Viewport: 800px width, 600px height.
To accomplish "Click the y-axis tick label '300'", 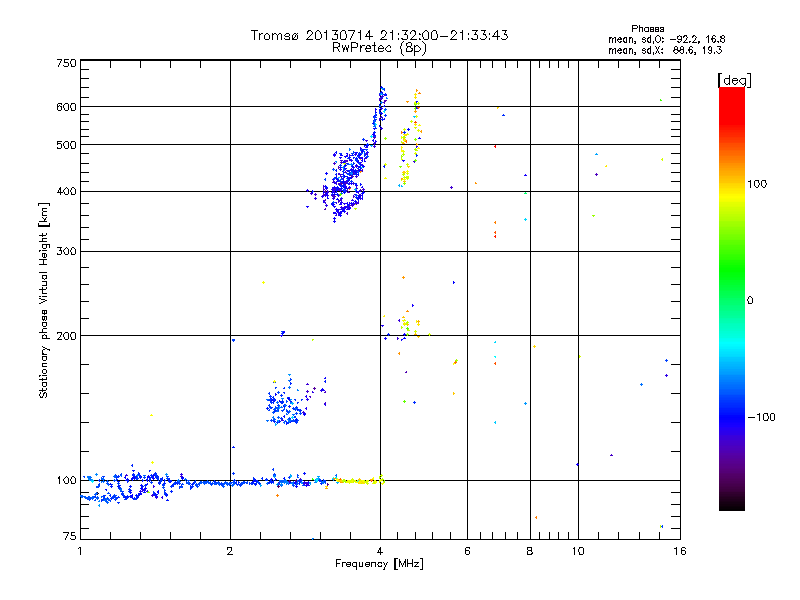I will (66, 251).
